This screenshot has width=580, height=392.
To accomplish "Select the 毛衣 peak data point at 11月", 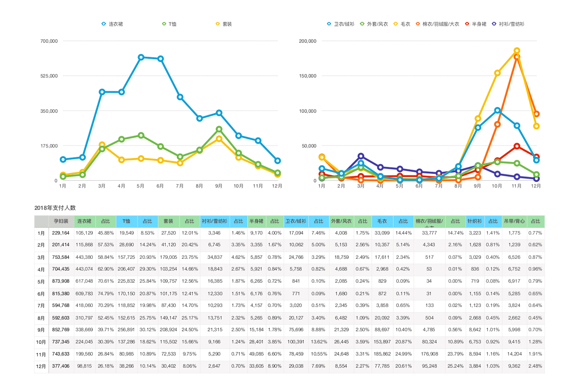I will click(x=517, y=51).
